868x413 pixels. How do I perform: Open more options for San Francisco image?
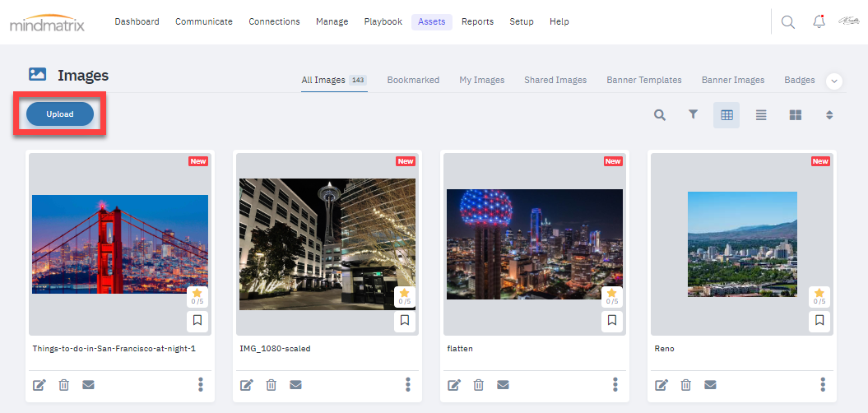pyautogui.click(x=201, y=384)
